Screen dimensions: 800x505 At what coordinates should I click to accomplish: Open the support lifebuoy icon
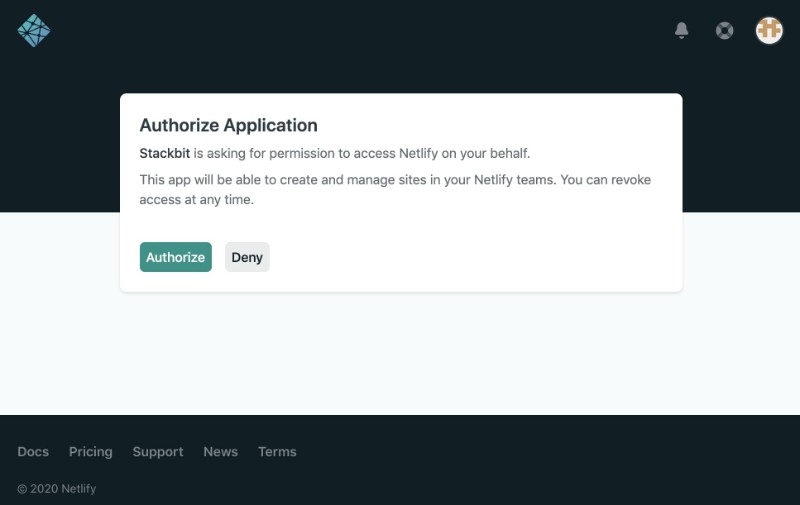pos(724,31)
